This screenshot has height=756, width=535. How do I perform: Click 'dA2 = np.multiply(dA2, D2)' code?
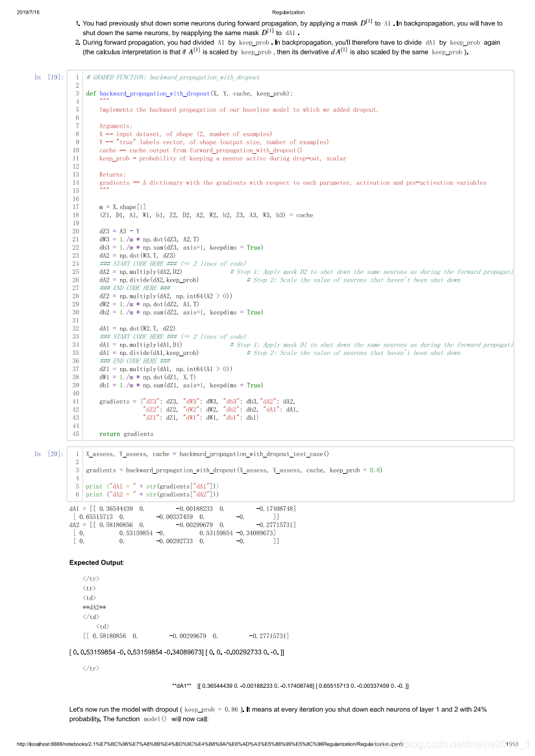pos(141,272)
